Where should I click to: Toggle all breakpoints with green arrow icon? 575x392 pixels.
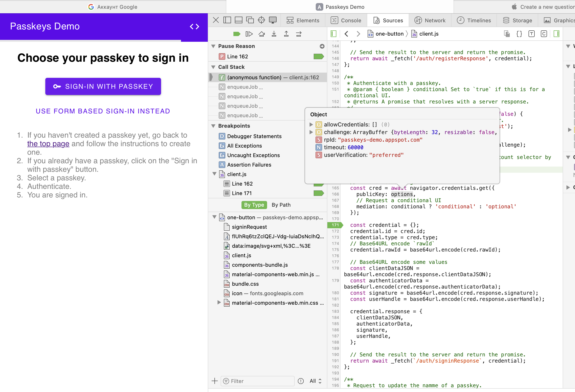pos(237,34)
